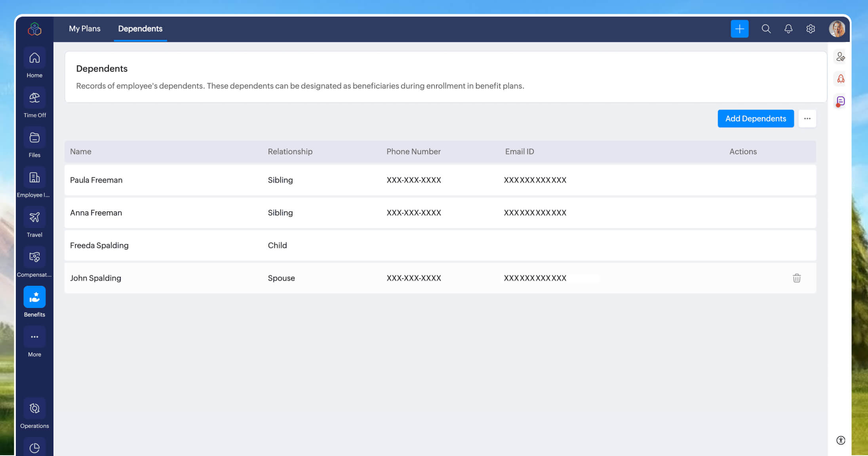The width and height of the screenshot is (868, 456).
Task: Select the Paula Freeman row name
Action: pos(96,180)
